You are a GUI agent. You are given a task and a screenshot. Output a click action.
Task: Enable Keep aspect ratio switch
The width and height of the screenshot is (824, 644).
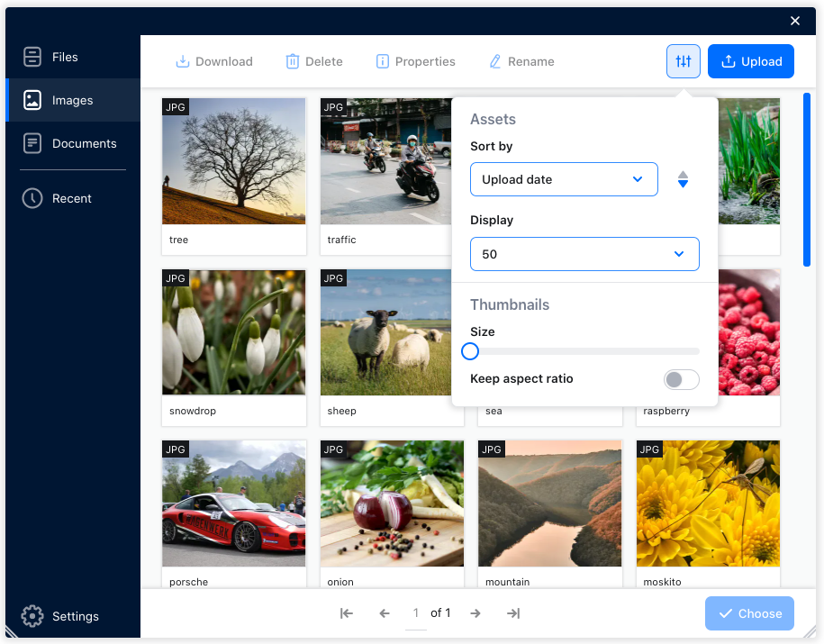point(681,379)
